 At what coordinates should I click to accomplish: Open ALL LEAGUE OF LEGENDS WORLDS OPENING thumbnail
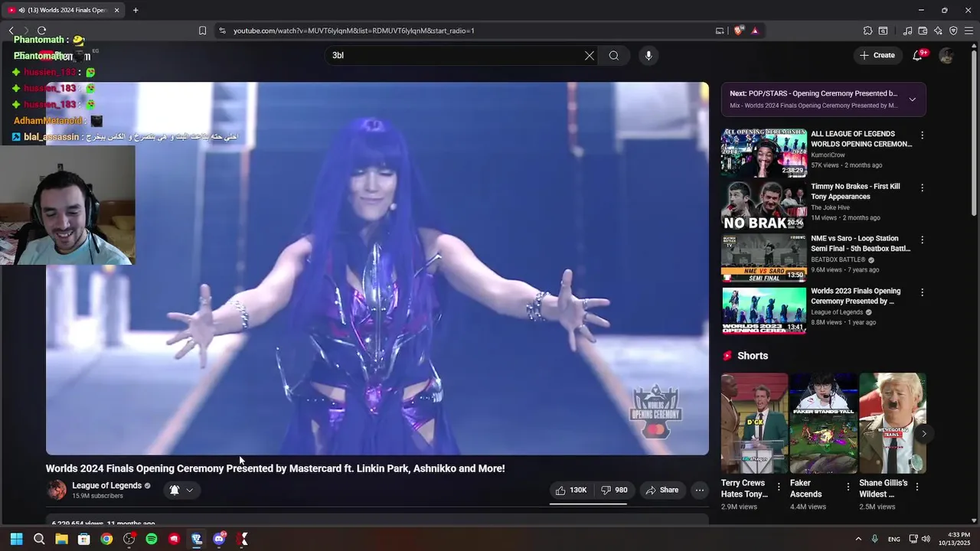[x=763, y=153]
